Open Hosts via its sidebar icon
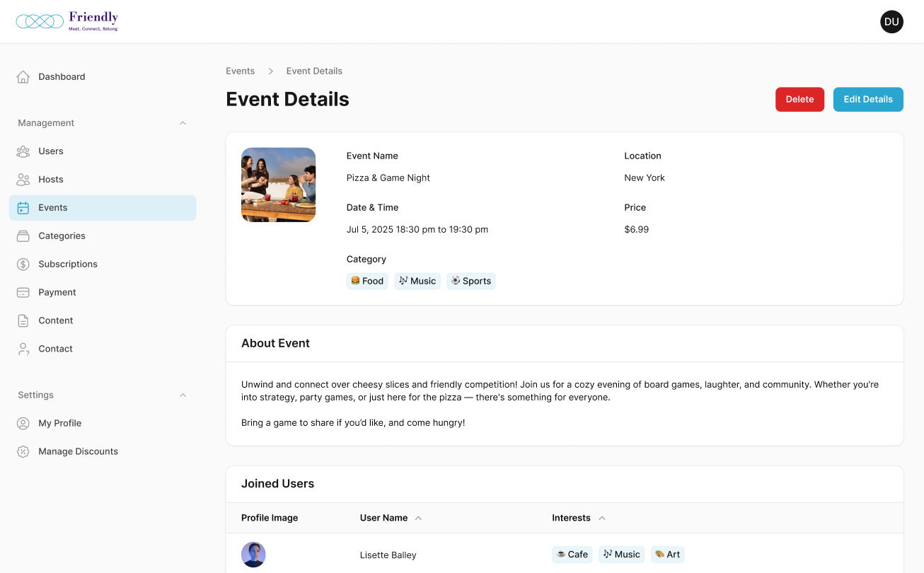924x573 pixels. pos(23,180)
